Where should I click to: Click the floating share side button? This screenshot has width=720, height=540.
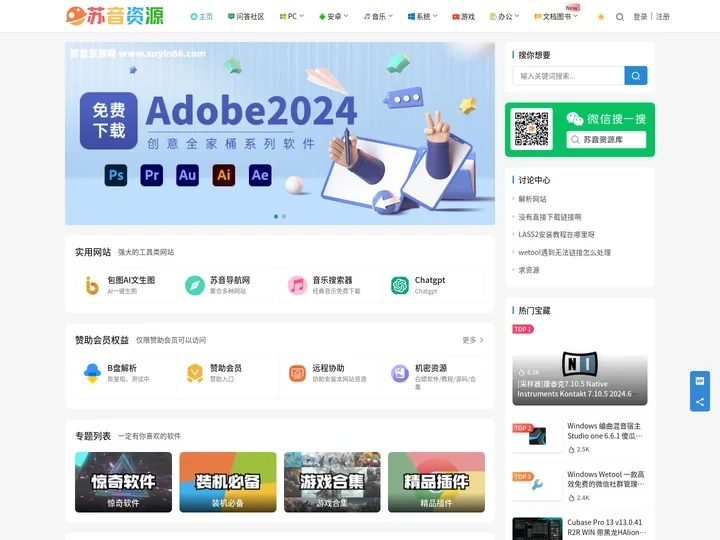700,402
